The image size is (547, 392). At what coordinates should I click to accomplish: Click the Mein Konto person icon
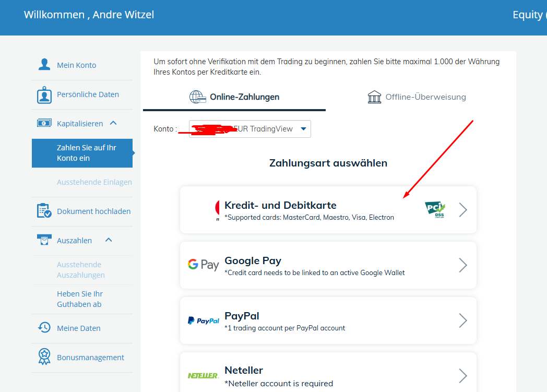coord(44,64)
